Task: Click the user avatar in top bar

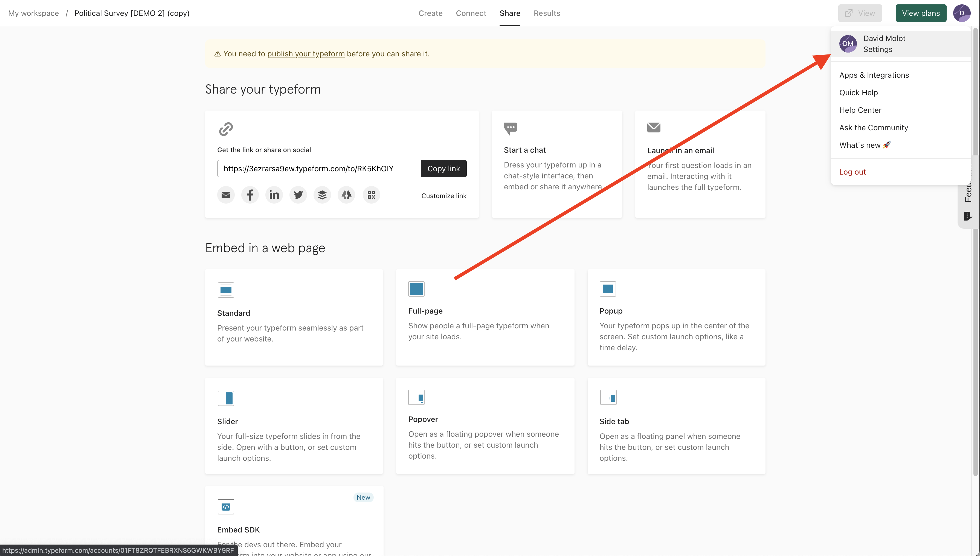Action: click(961, 13)
